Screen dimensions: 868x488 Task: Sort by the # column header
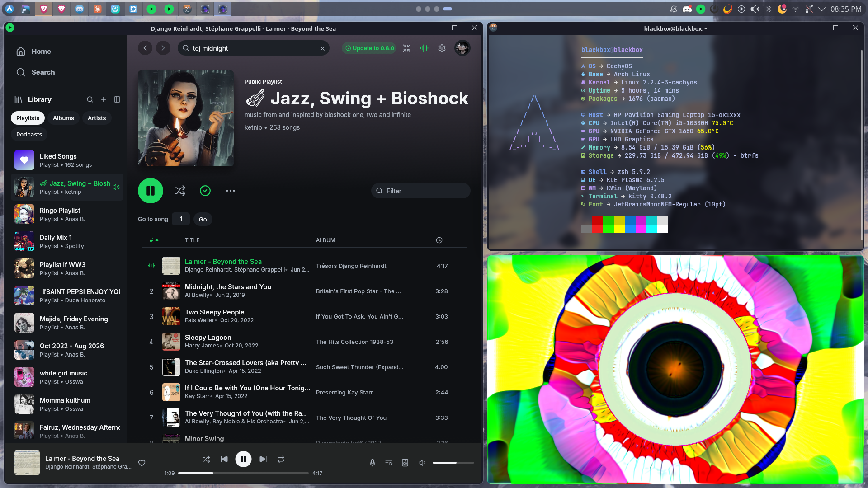click(154, 240)
